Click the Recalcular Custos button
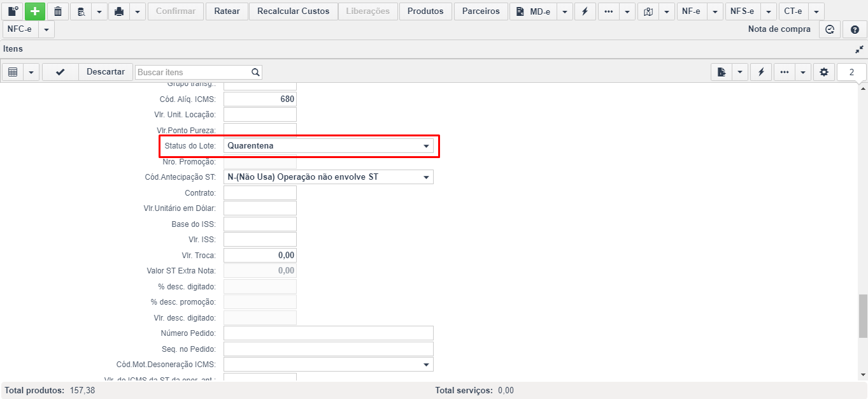This screenshot has width=868, height=399. [294, 11]
